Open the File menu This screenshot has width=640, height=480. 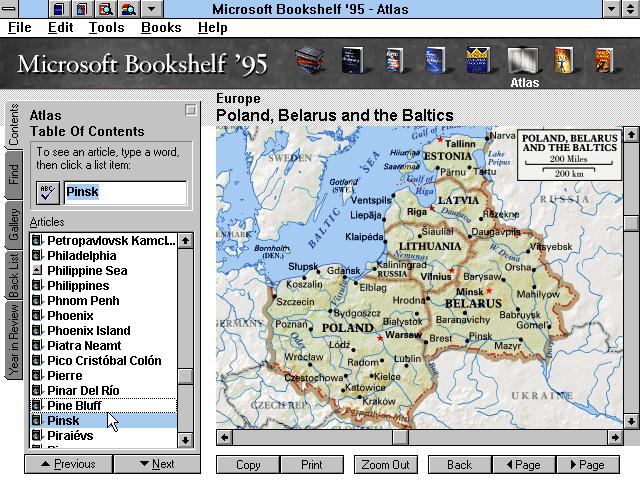20,27
